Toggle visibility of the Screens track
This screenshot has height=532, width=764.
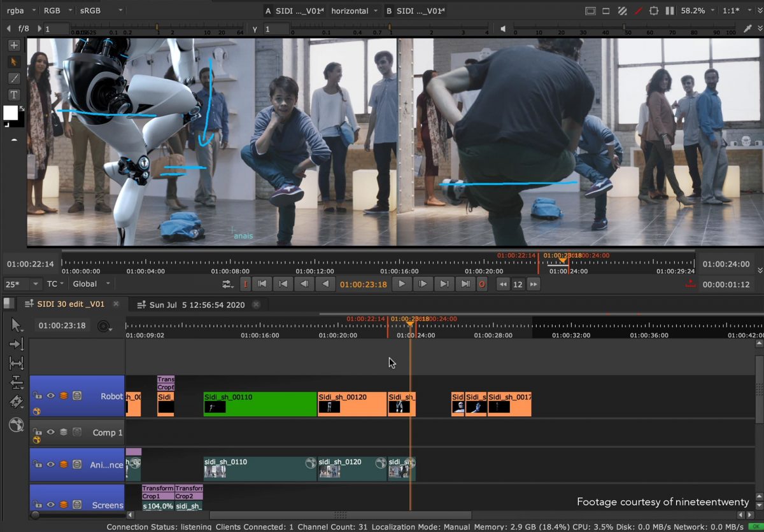[x=50, y=505]
